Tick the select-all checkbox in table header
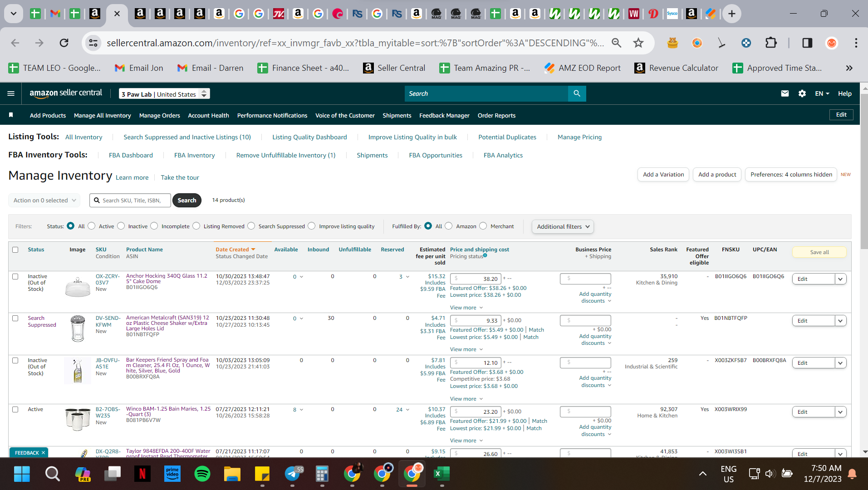This screenshot has height=490, width=868. click(x=15, y=250)
